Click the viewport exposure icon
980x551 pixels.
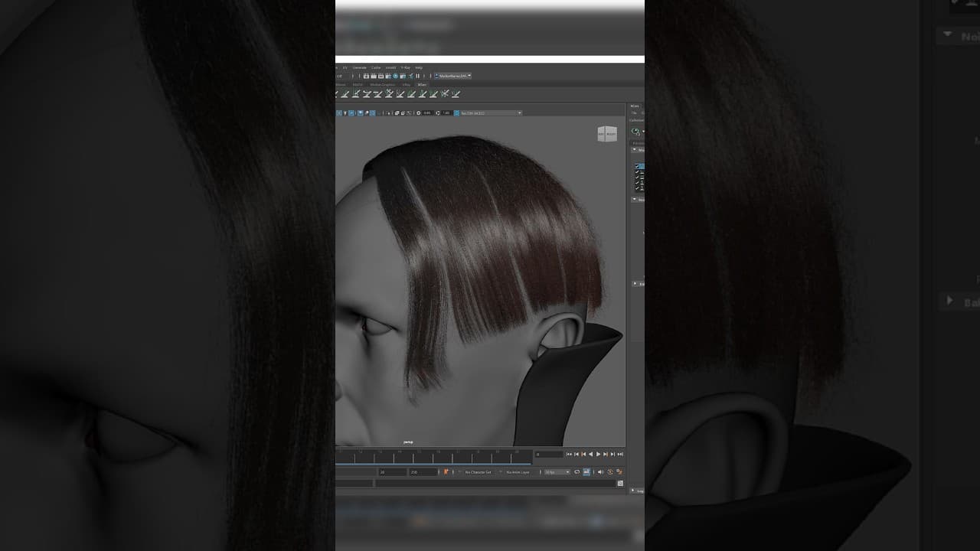click(x=419, y=113)
